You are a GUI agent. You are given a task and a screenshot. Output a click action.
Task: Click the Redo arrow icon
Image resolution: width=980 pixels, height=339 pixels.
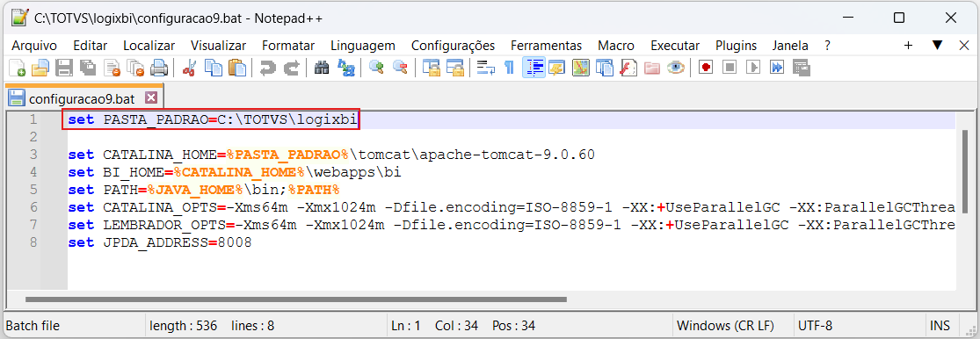[292, 68]
